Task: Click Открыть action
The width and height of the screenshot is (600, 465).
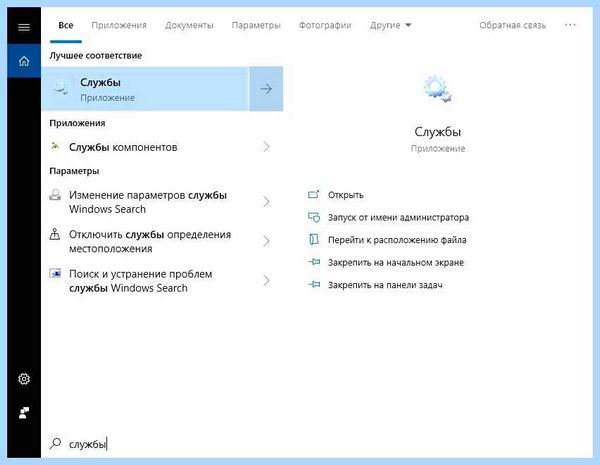Action: pyautogui.click(x=346, y=195)
